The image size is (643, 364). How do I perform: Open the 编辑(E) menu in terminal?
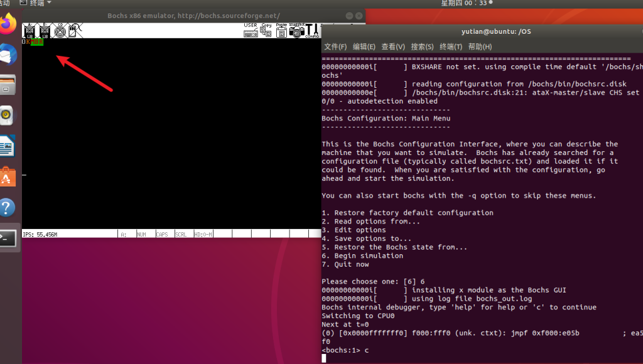pyautogui.click(x=364, y=47)
